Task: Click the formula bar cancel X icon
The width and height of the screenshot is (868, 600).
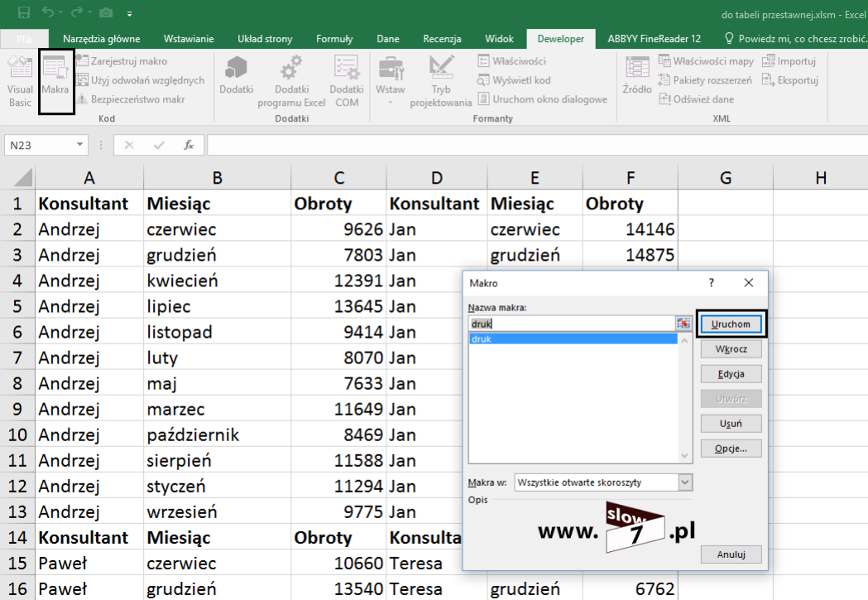Action: (129, 145)
